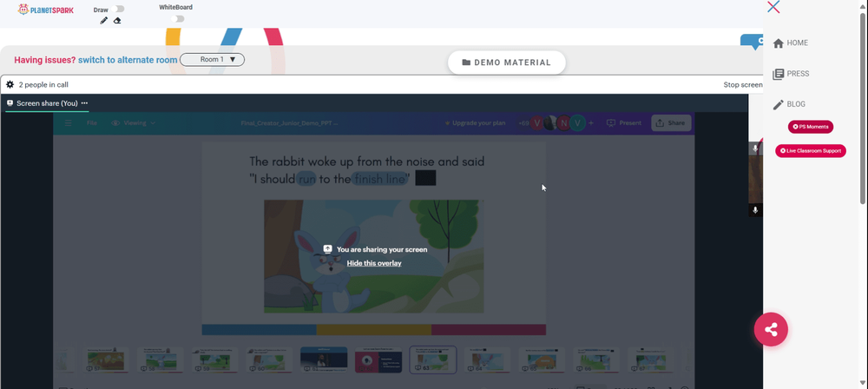Click the highlighted 'finish line' text
This screenshot has width=868, height=389.
[x=379, y=179]
